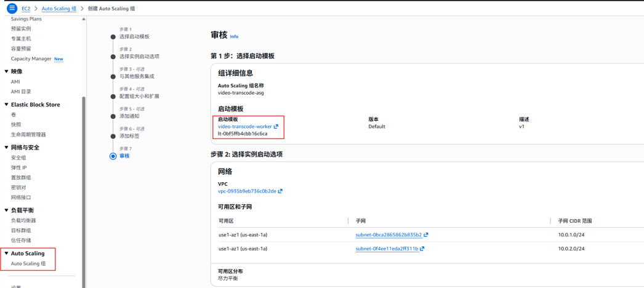This screenshot has width=644, height=288.
Task: Open the subnet-0bca2865862b835b2 link
Action: 388,235
